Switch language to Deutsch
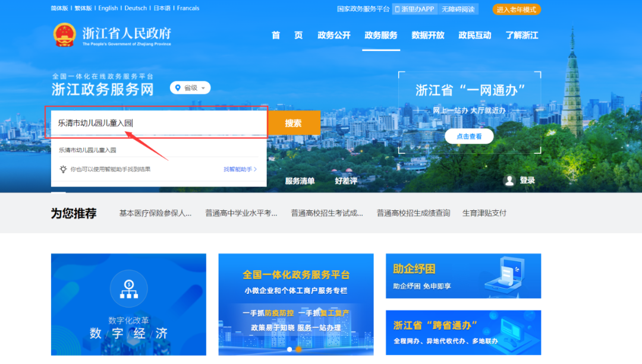The image size is (642, 364). [136, 8]
